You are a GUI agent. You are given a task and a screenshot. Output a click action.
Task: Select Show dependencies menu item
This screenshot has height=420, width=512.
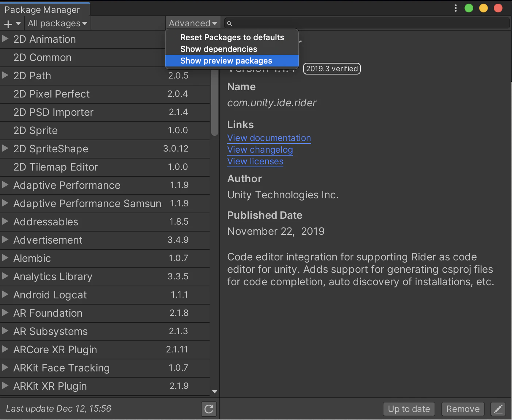click(232, 49)
